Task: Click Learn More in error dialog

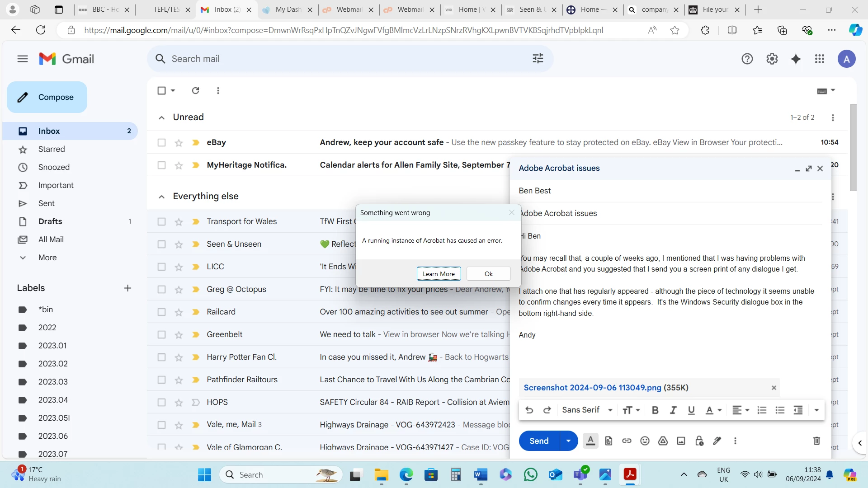Action: [439, 274]
